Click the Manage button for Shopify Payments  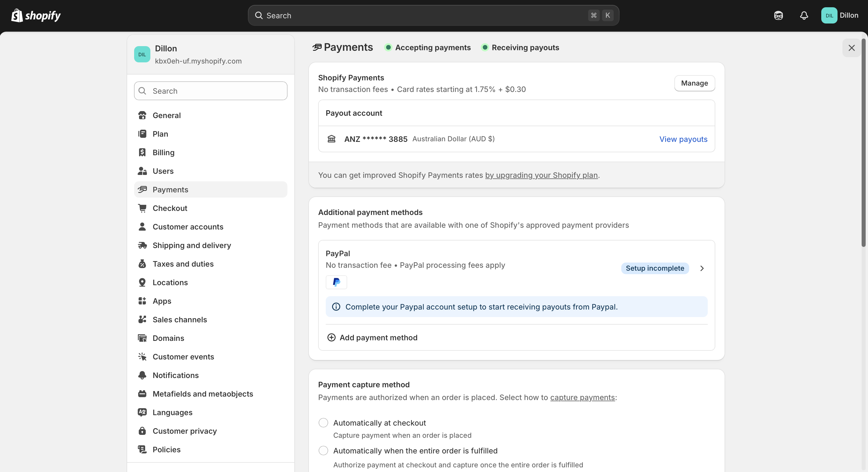tap(694, 83)
